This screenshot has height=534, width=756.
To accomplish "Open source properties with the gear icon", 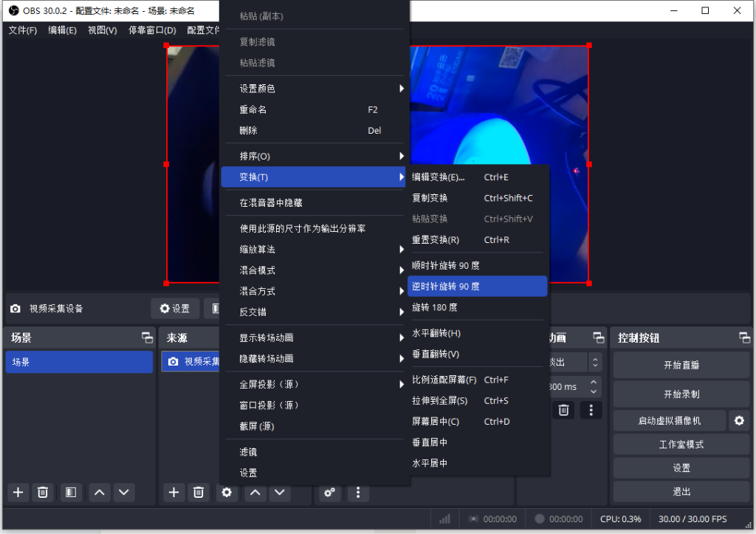I will click(x=226, y=492).
